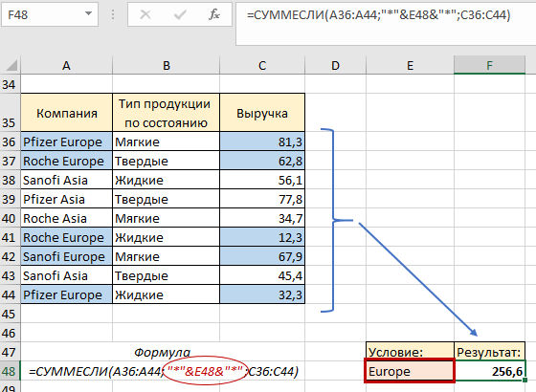The width and height of the screenshot is (536, 392).
Task: Select row 35 header
Action: tap(10, 113)
